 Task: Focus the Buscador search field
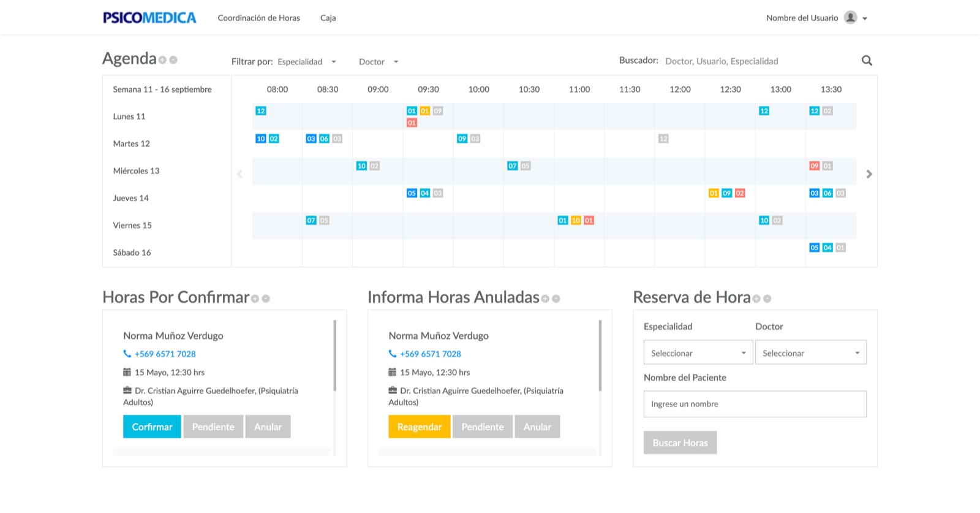pyautogui.click(x=759, y=61)
